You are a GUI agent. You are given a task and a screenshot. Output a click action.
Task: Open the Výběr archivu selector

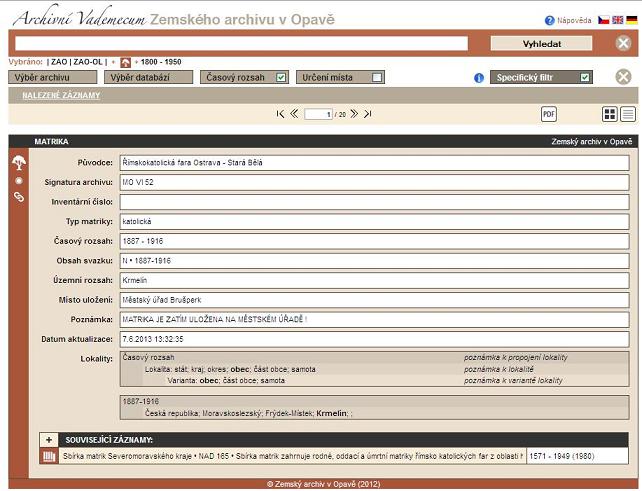pos(52,77)
